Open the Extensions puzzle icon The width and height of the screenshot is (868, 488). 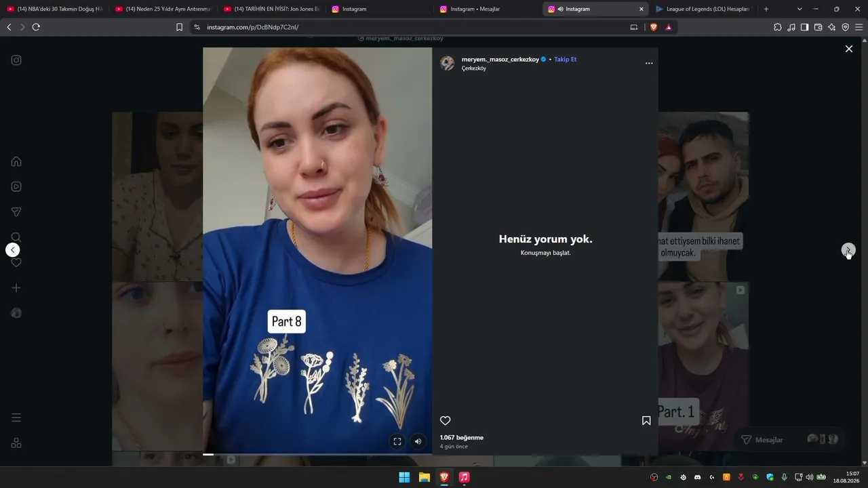pyautogui.click(x=778, y=27)
